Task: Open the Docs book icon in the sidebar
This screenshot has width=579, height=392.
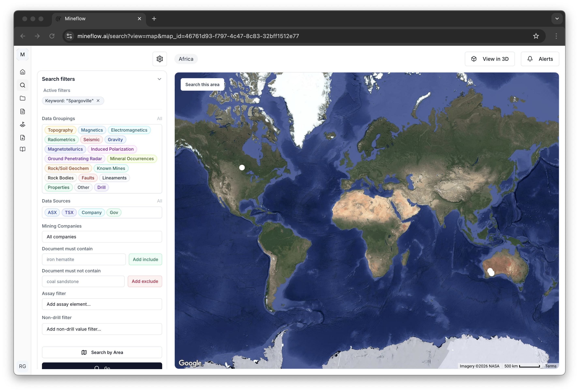Action: click(x=23, y=149)
